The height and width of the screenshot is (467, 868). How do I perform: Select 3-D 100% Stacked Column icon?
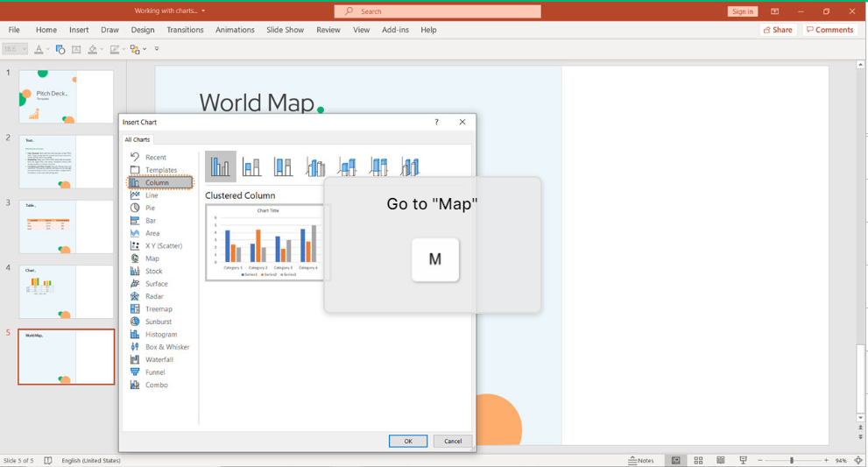[378, 166]
